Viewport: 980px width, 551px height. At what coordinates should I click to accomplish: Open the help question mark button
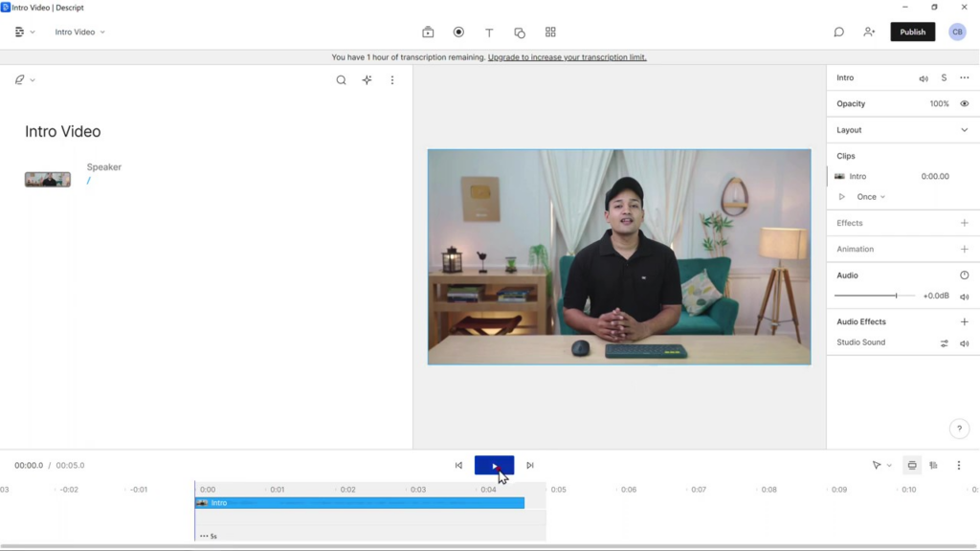[x=959, y=429]
